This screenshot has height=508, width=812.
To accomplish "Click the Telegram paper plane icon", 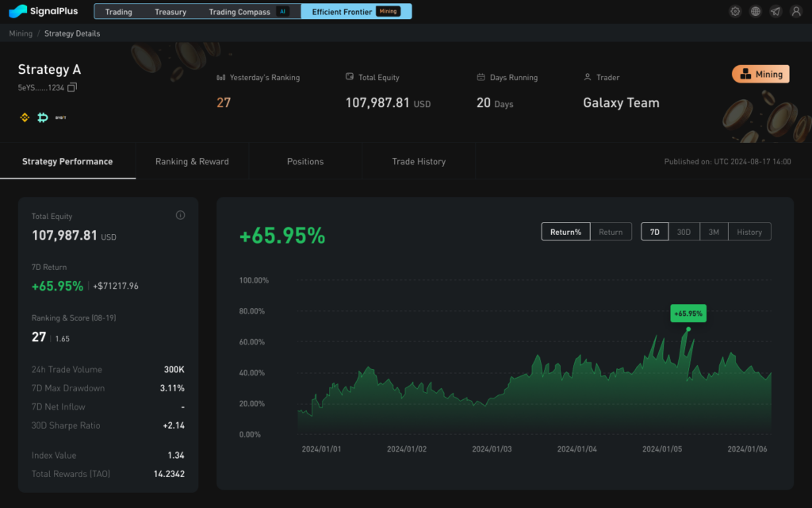I will (x=775, y=11).
